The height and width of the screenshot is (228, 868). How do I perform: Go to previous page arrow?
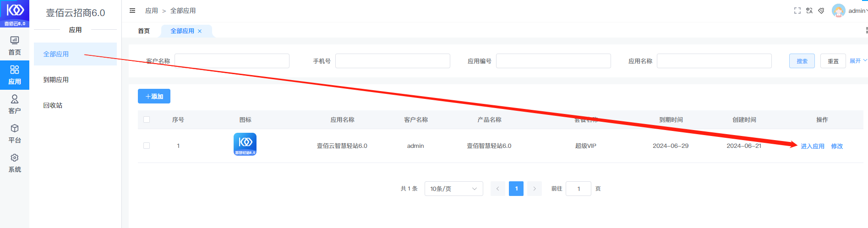point(497,189)
